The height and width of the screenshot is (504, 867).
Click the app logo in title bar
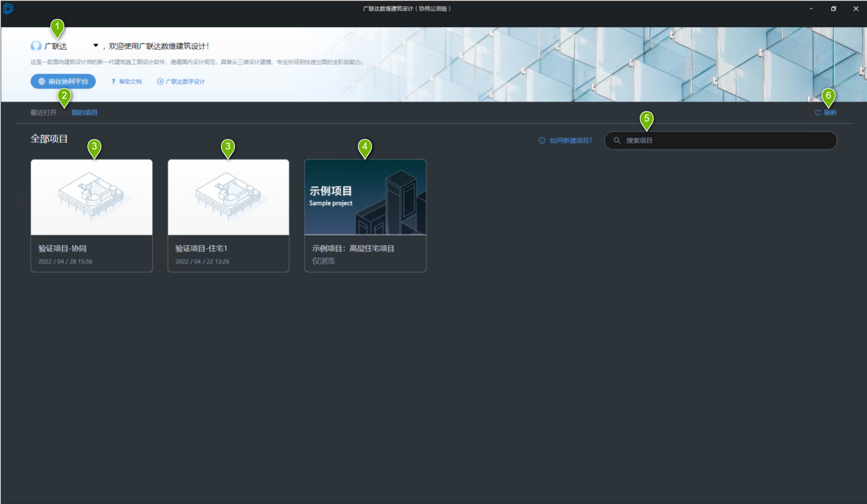(x=8, y=8)
